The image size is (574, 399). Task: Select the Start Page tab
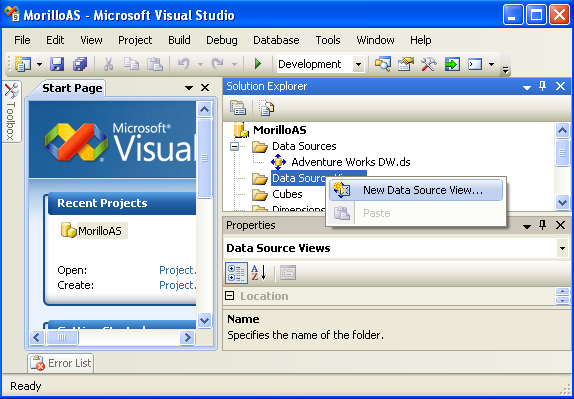pyautogui.click(x=72, y=88)
